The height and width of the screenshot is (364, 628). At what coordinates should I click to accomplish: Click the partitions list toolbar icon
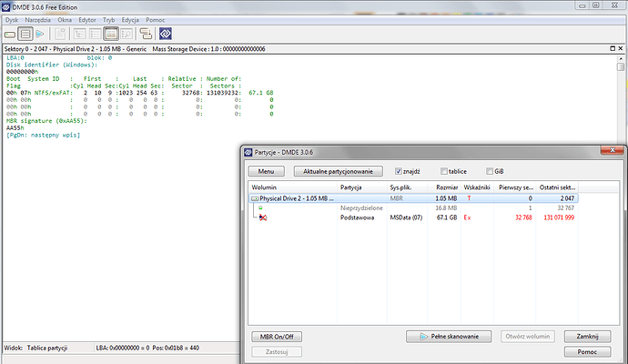point(25,34)
